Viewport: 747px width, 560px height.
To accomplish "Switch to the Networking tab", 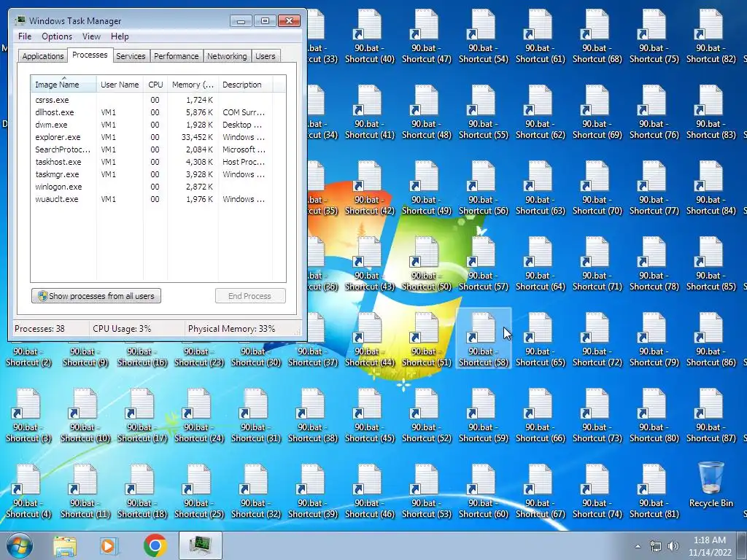I will coord(227,56).
